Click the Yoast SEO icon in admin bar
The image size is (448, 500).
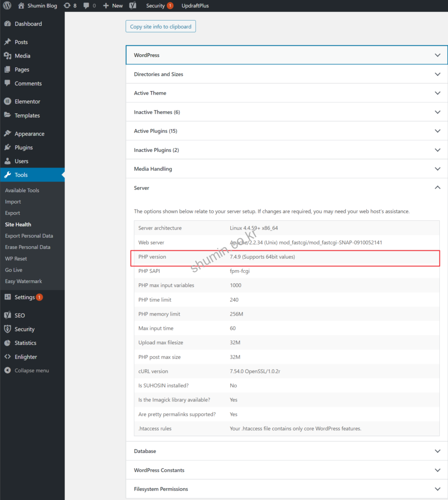133,6
